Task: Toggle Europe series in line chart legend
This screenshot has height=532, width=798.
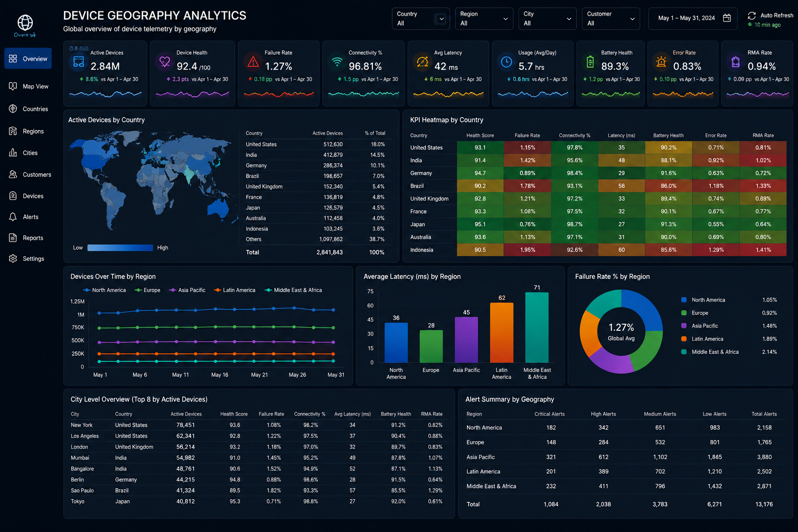Action: tap(148, 290)
